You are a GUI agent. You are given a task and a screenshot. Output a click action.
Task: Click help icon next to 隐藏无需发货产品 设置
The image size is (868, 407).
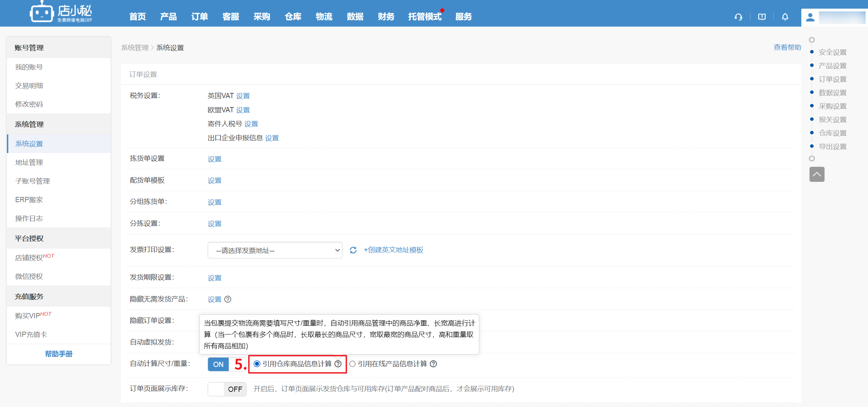pos(228,299)
